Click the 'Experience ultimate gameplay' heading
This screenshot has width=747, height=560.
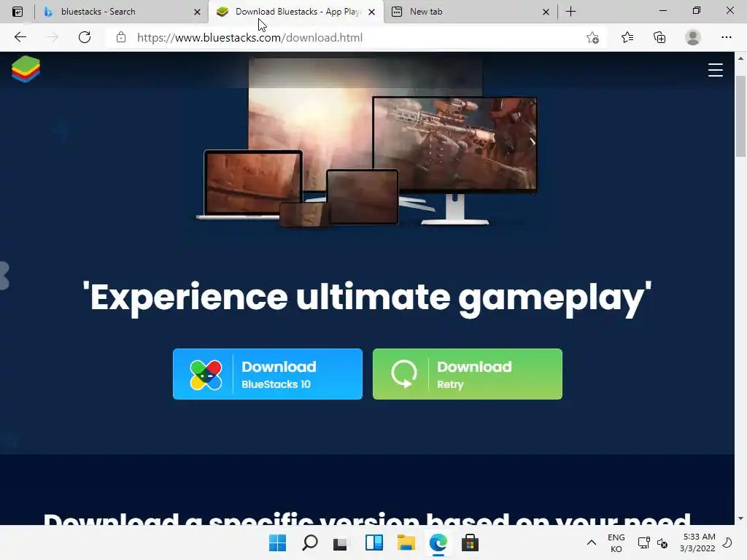point(367,297)
